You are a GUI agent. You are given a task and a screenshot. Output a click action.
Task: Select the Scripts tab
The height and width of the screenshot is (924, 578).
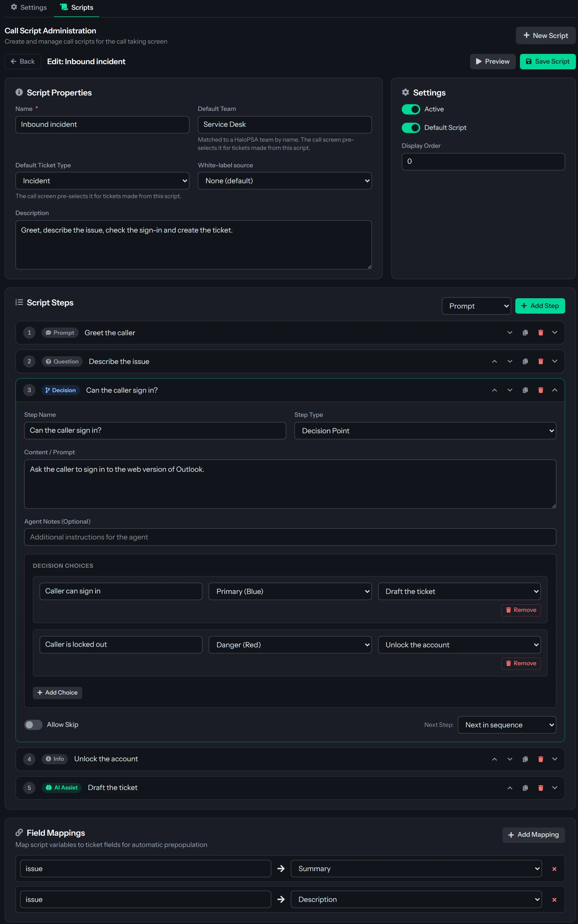pos(77,7)
